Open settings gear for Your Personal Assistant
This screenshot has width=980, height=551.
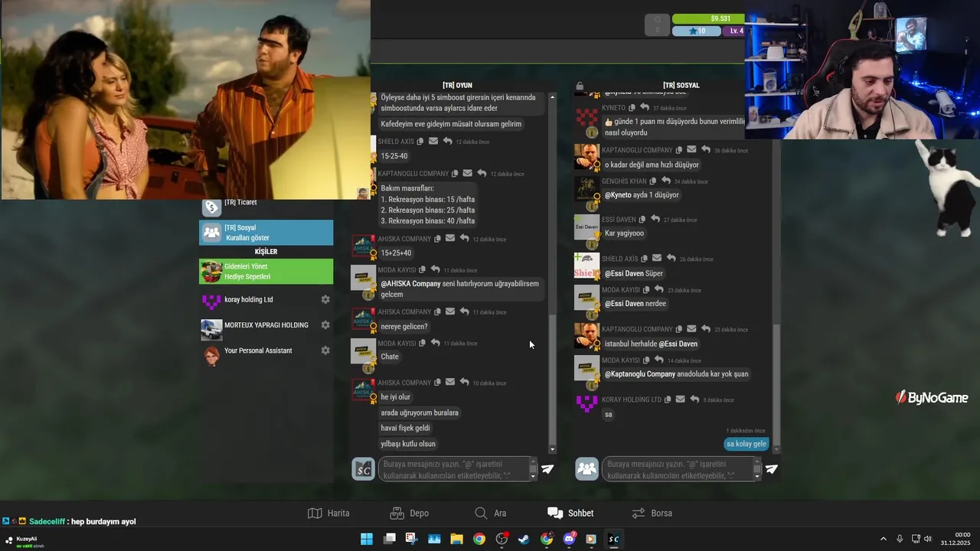[325, 350]
